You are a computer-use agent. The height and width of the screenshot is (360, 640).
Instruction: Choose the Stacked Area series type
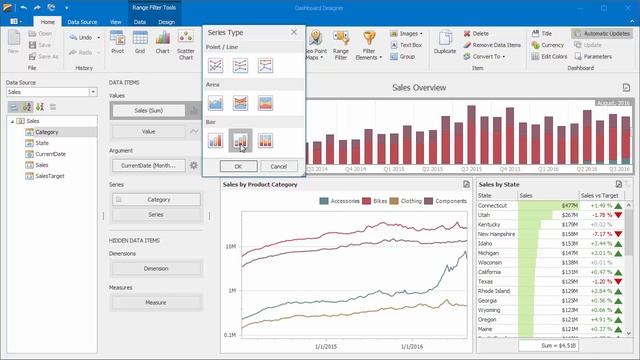coord(240,103)
